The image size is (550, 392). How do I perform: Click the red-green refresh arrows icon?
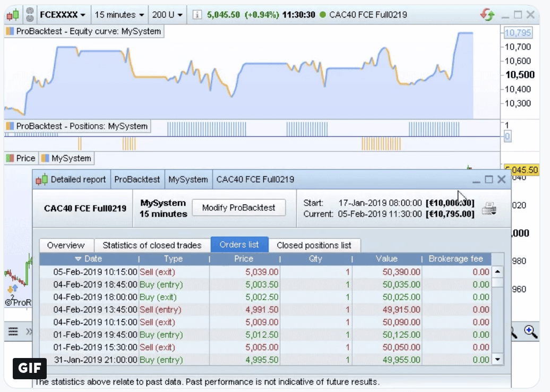pyautogui.click(x=487, y=15)
